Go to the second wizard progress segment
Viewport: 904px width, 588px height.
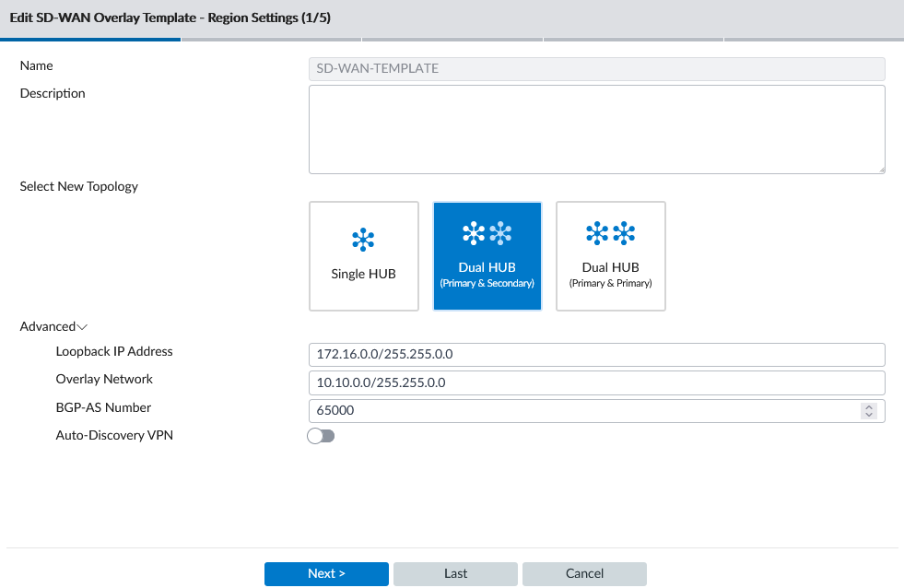271,40
